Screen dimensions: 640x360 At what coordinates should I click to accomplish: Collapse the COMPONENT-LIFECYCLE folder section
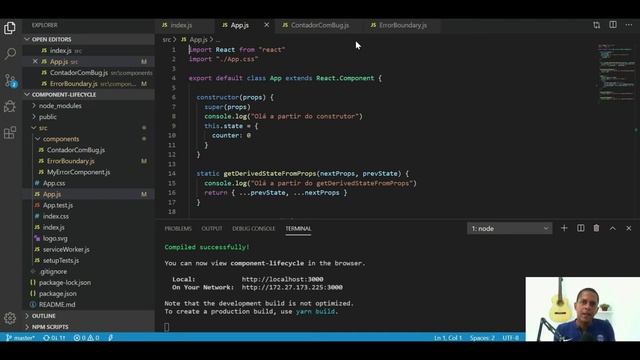(89, 94)
